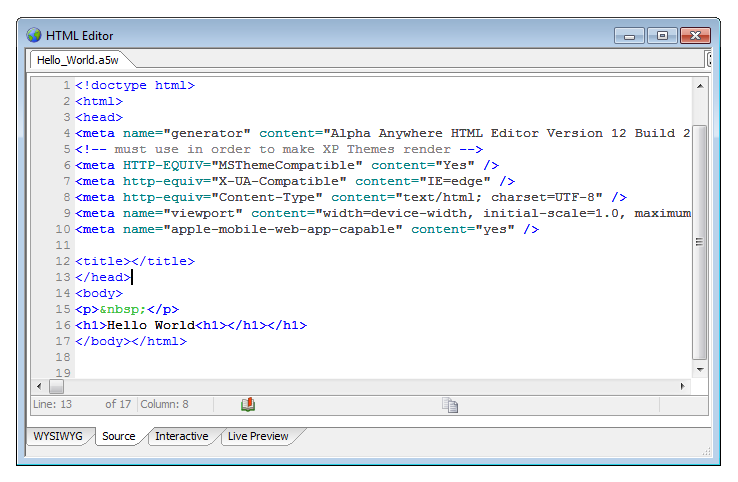Open the Live Preview tab

(x=258, y=436)
